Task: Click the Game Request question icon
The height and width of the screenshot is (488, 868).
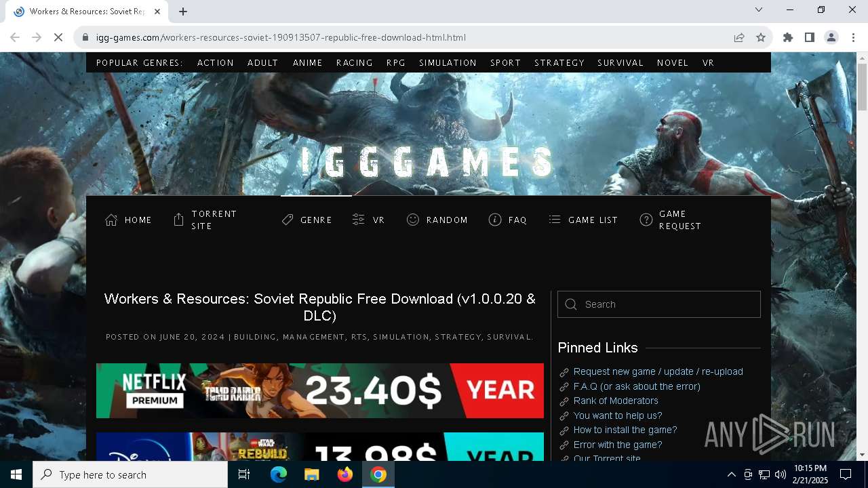Action: coord(646,220)
